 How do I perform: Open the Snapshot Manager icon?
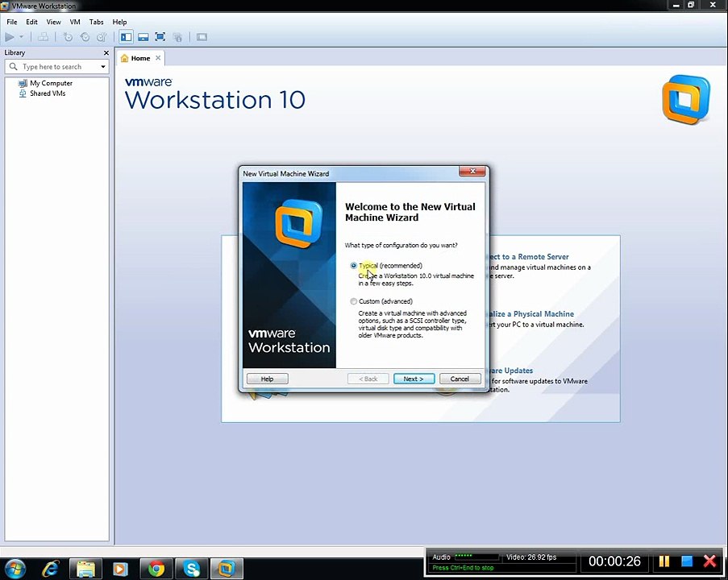pyautogui.click(x=102, y=37)
